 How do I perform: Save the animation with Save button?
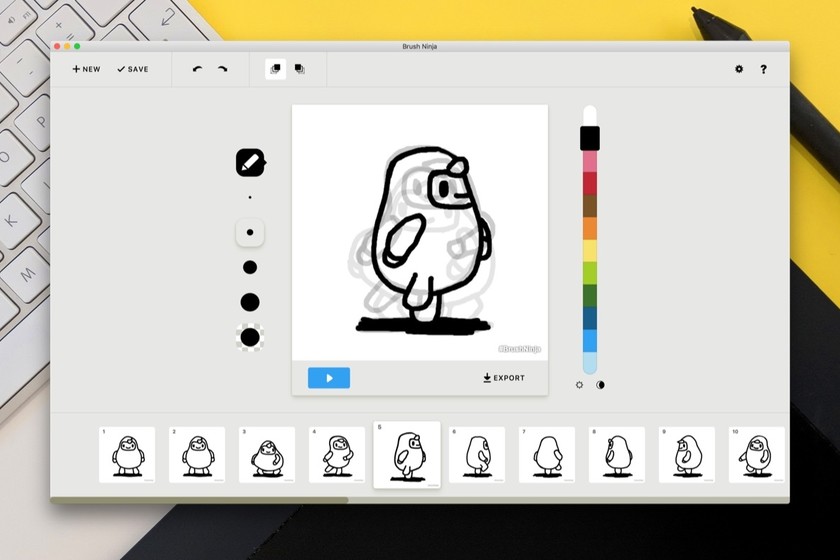[133, 69]
